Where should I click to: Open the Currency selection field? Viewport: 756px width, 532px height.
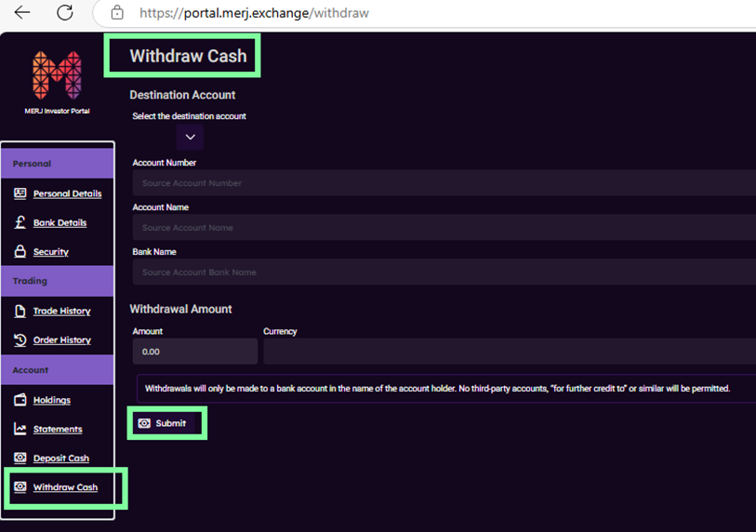508,352
